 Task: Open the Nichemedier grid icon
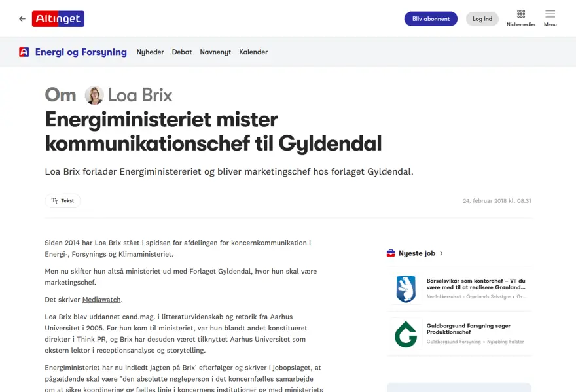tap(521, 14)
